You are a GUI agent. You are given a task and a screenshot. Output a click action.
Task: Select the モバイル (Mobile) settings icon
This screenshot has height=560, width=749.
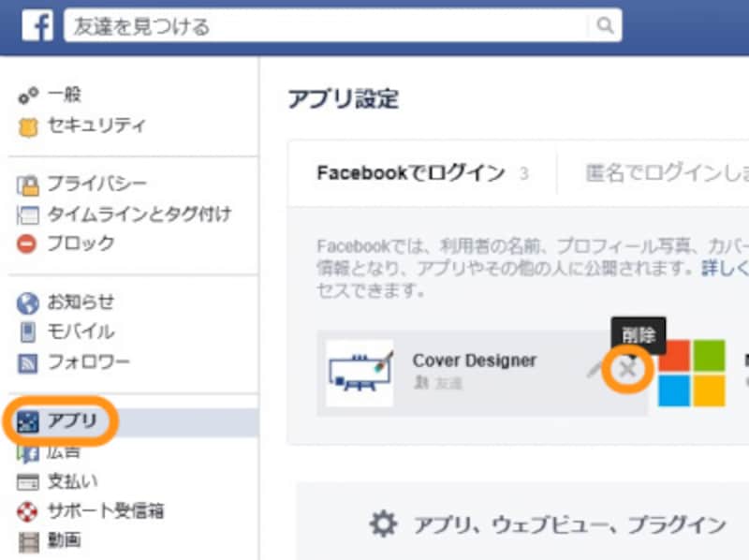tap(26, 332)
